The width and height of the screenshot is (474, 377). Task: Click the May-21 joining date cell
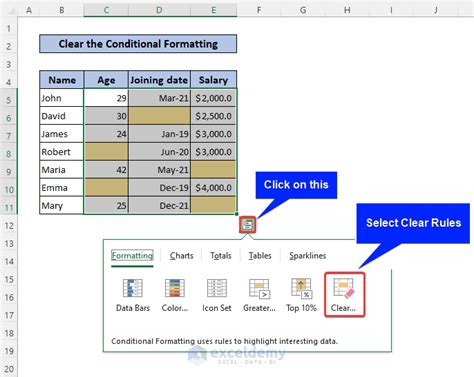pyautogui.click(x=159, y=170)
